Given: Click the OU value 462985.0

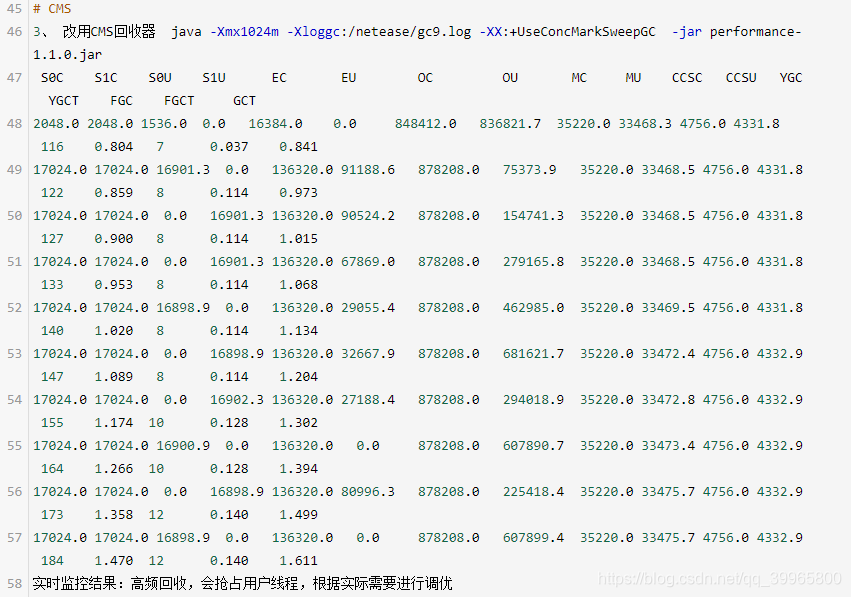Looking at the screenshot, I should pos(533,308).
